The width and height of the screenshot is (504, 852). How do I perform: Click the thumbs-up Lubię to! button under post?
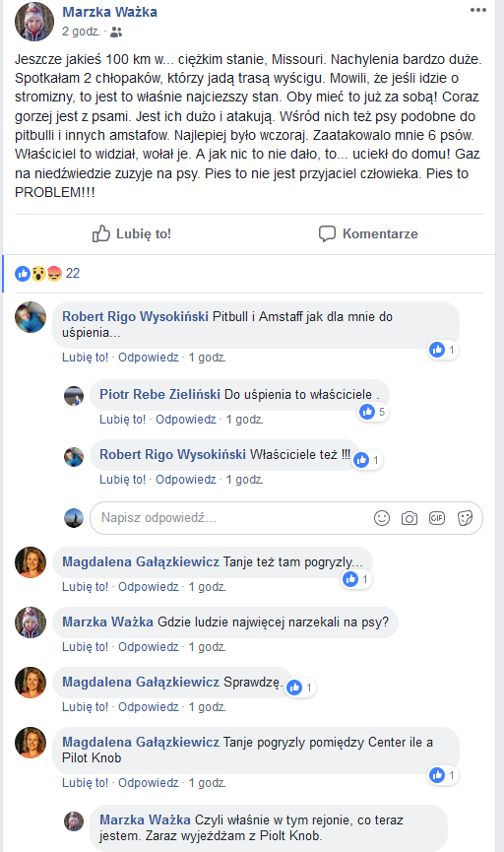click(132, 234)
